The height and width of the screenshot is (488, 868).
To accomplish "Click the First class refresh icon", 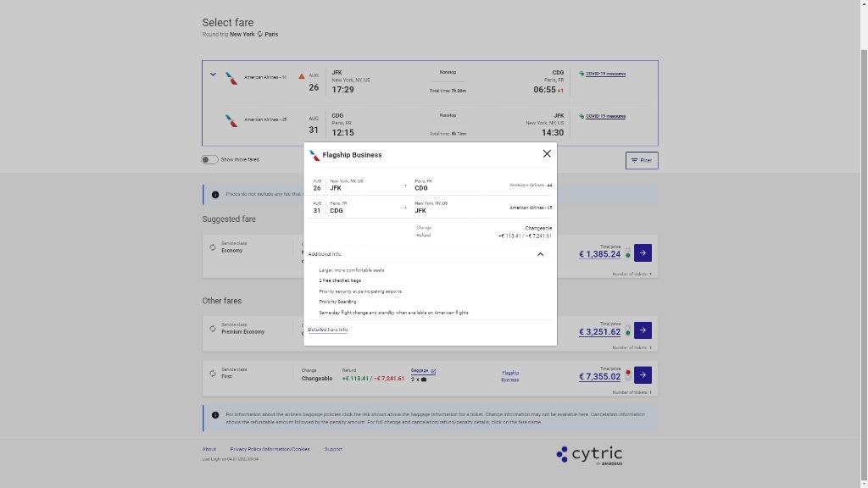I will tap(212, 373).
